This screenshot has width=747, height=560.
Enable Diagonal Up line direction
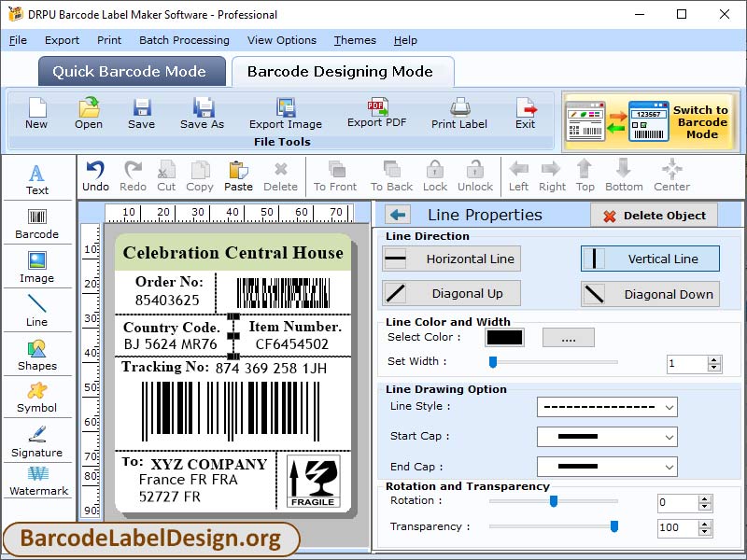click(x=450, y=294)
